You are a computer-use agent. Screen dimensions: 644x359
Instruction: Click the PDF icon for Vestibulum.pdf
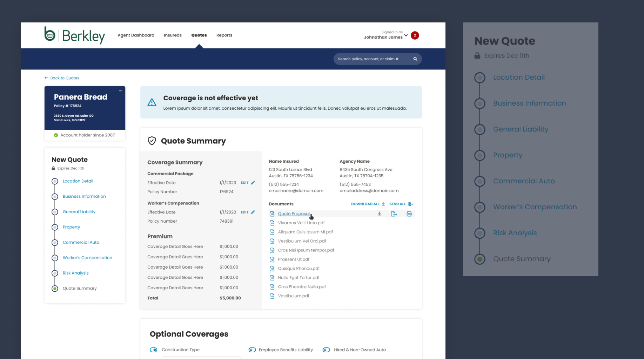272,296
